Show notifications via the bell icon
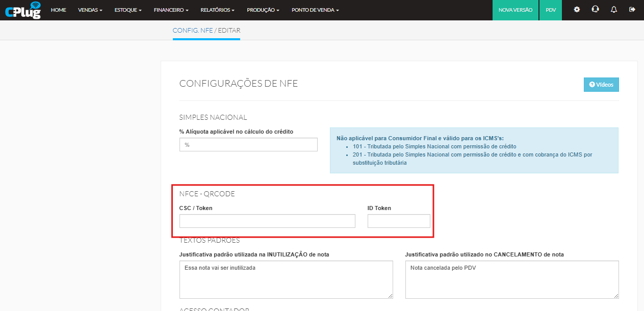644x311 pixels. (x=614, y=10)
